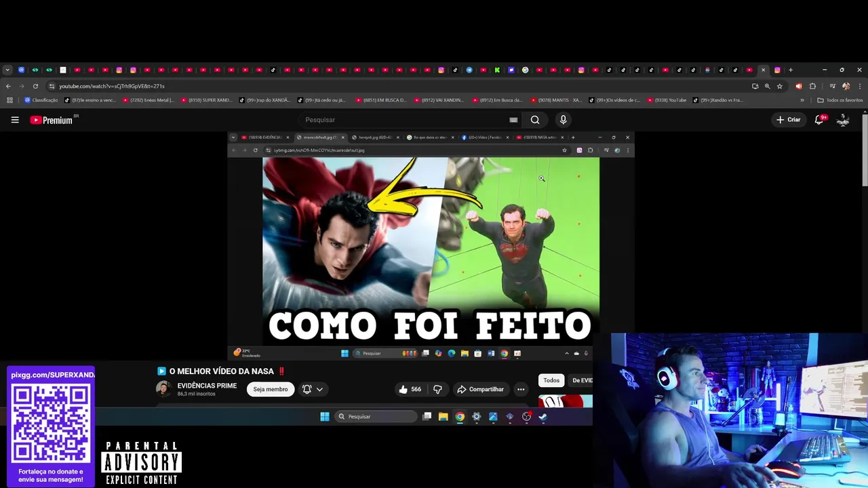Click the video player area
Viewport: 868px width, 488px height.
coord(431,245)
